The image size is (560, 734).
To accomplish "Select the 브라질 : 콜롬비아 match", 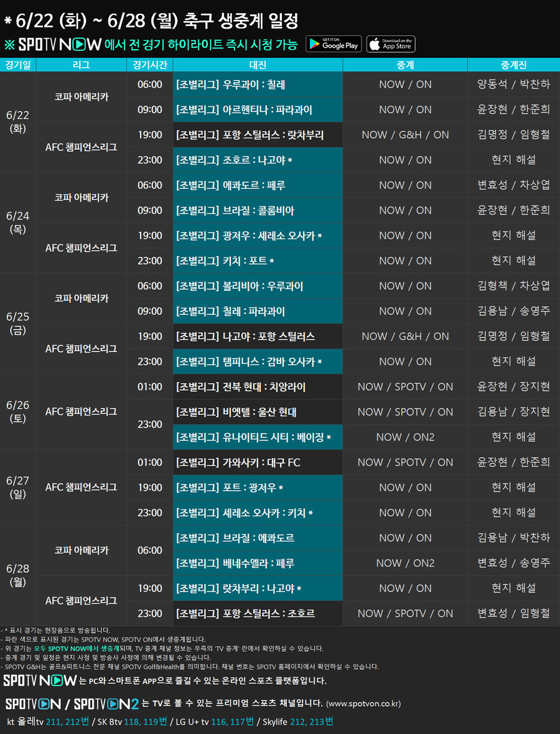I will click(258, 211).
